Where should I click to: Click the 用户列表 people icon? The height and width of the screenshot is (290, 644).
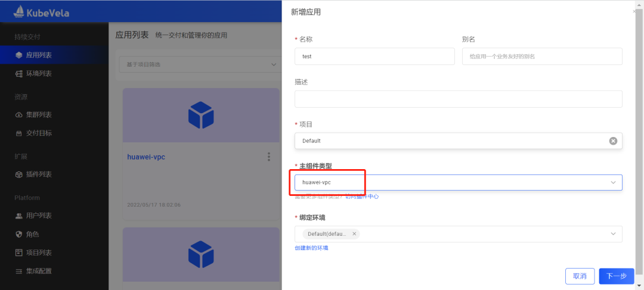coord(18,216)
